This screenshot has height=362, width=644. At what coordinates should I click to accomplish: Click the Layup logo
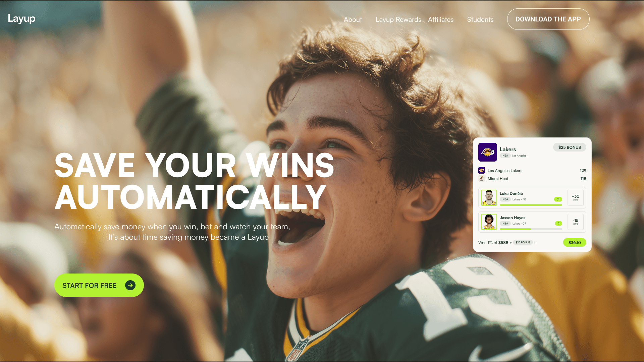pyautogui.click(x=21, y=19)
